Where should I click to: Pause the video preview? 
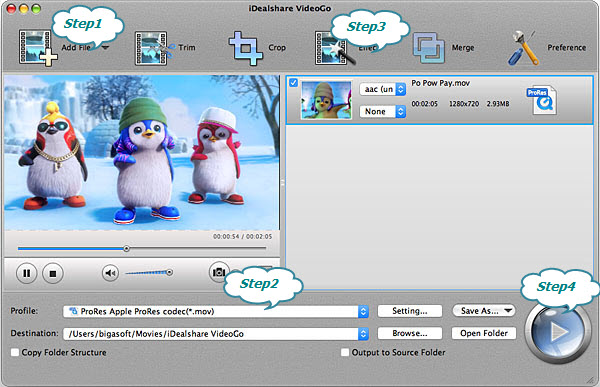26,273
